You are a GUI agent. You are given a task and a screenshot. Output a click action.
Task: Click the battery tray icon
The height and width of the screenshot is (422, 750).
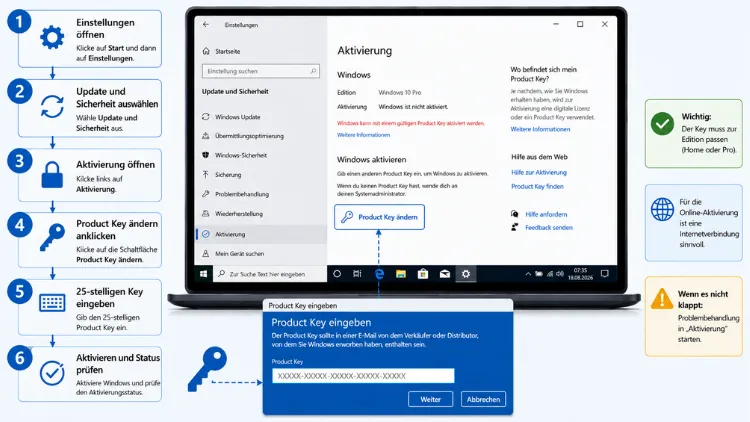pyautogui.click(x=539, y=274)
